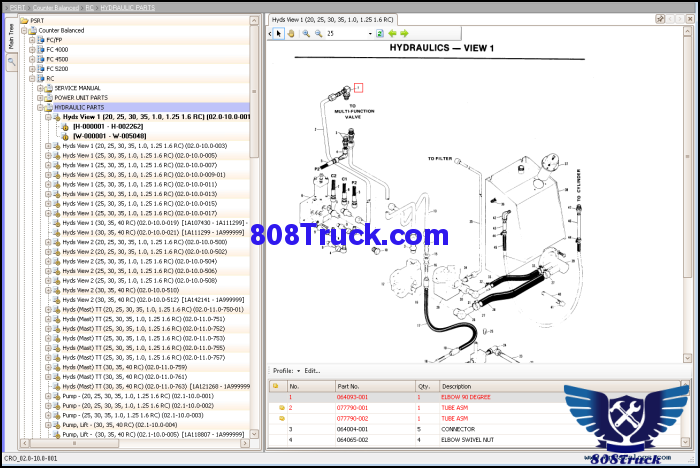
Task: Switch to the Main Tree side tab
Action: [x=11, y=36]
